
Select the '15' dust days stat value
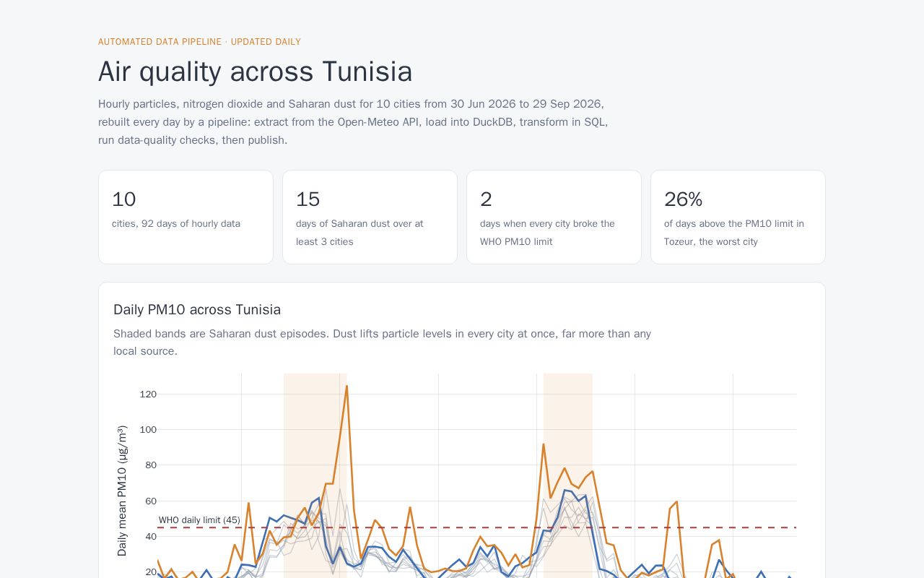(308, 199)
